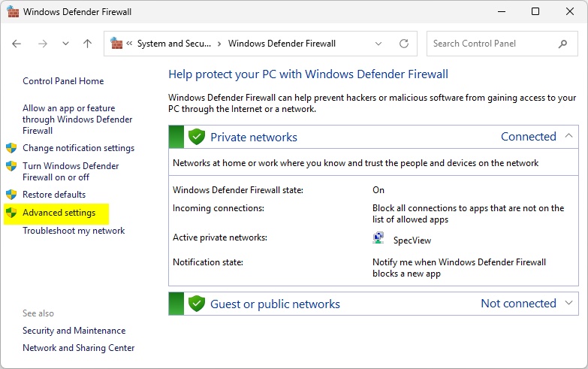Click Change notification settings link
Image resolution: width=588 pixels, height=369 pixels.
click(x=78, y=148)
